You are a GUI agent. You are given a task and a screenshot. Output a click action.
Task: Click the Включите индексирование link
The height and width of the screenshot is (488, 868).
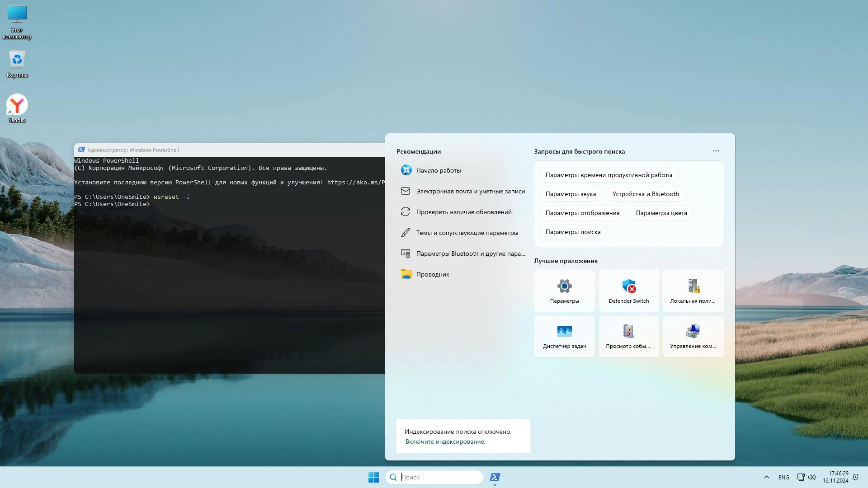point(445,441)
